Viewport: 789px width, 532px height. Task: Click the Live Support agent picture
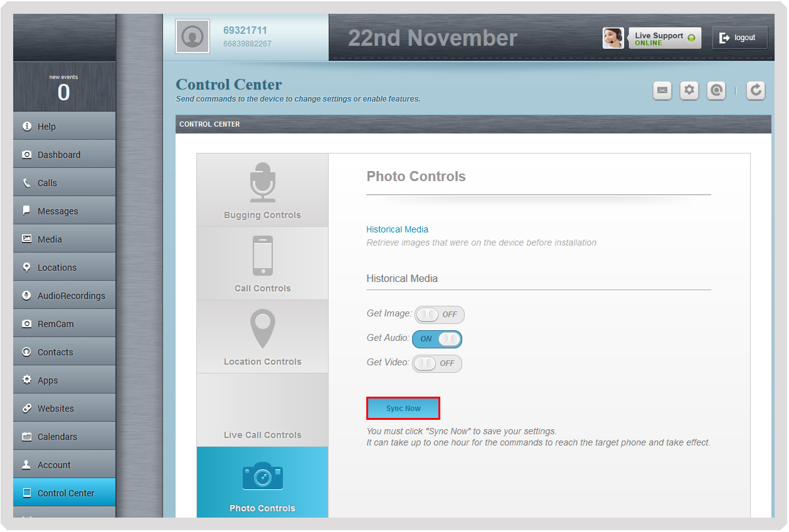tap(613, 38)
